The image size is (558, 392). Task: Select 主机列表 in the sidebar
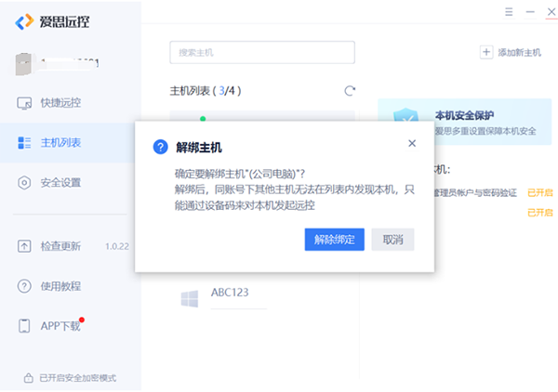[x=60, y=143]
